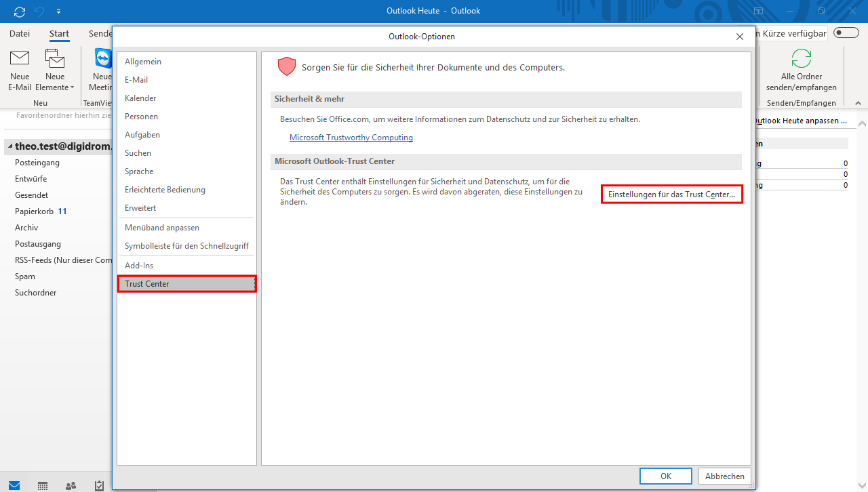Open the Calendar view icon in bottom navigation

coord(42,485)
